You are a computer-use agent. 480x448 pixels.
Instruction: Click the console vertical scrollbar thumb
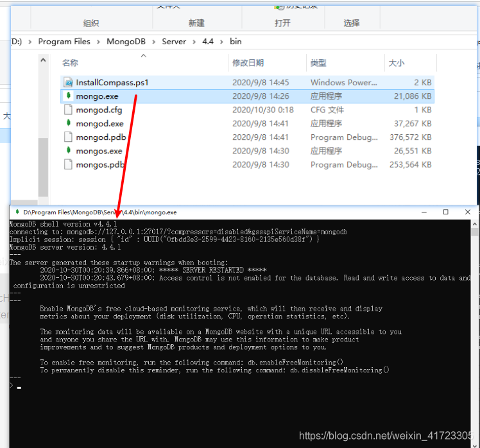click(474, 232)
